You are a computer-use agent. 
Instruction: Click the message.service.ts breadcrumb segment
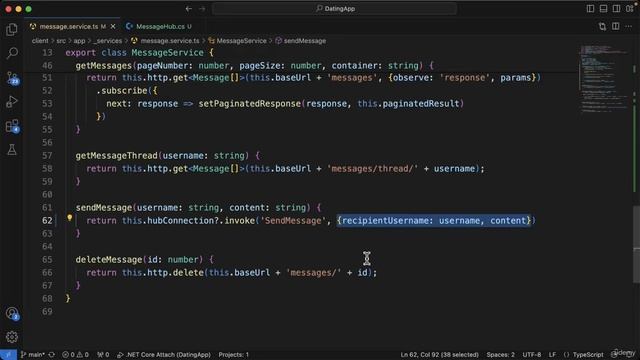[x=165, y=41]
